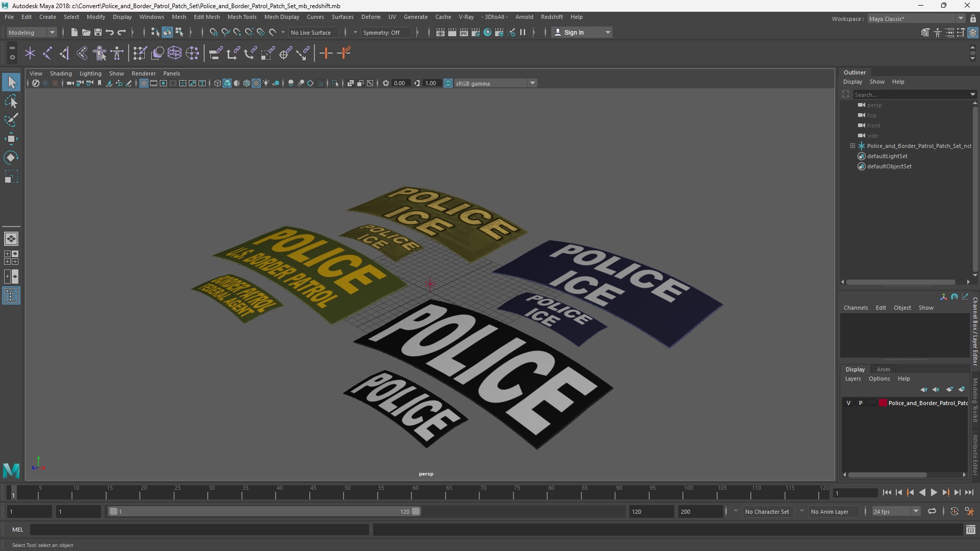Viewport: 980px width, 551px height.
Task: Toggle layer visibility V box
Action: coord(849,403)
